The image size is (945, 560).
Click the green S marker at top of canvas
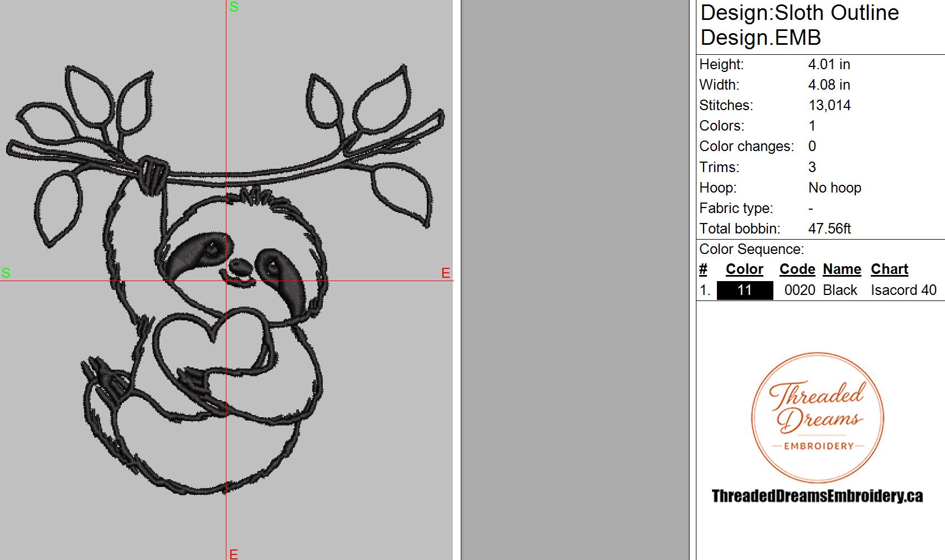coord(234,7)
